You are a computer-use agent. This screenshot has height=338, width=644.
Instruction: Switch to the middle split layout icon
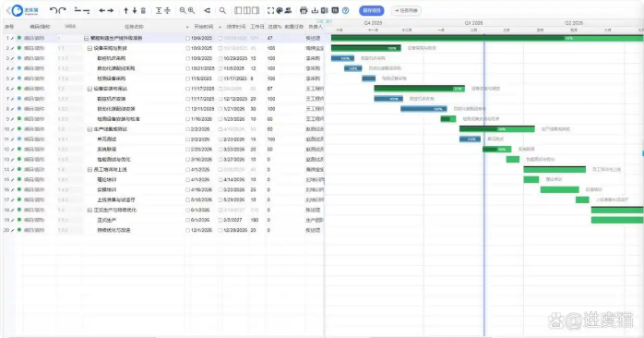point(247,10)
